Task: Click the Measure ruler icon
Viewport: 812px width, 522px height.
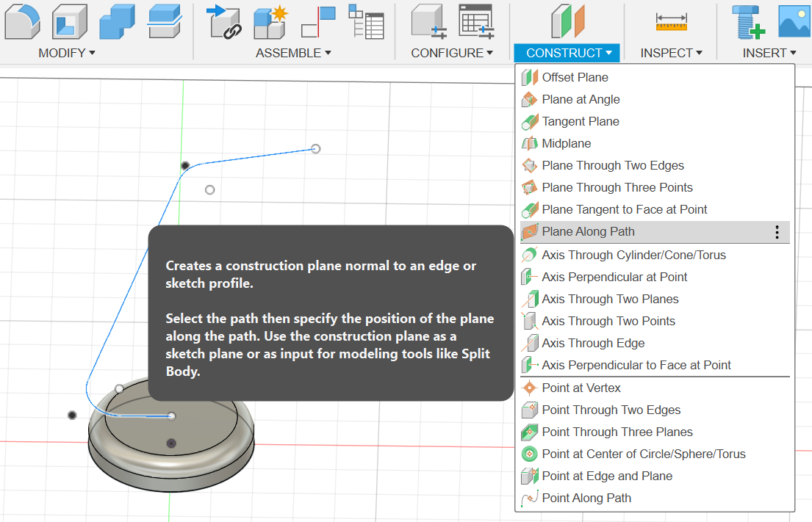Action: tap(671, 22)
